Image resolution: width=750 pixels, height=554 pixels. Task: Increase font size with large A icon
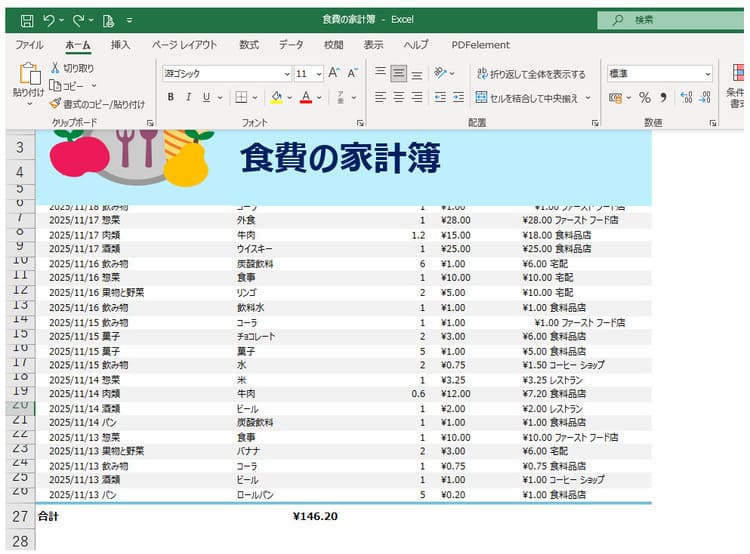(x=334, y=73)
